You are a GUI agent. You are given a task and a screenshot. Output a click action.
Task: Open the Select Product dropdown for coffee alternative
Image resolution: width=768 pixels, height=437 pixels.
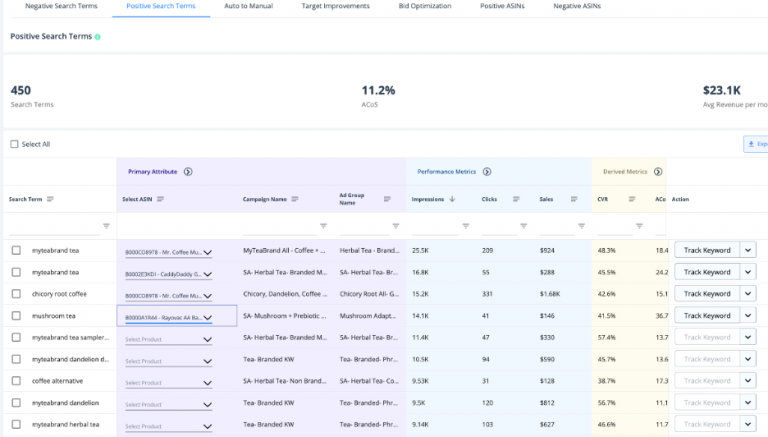pos(168,382)
